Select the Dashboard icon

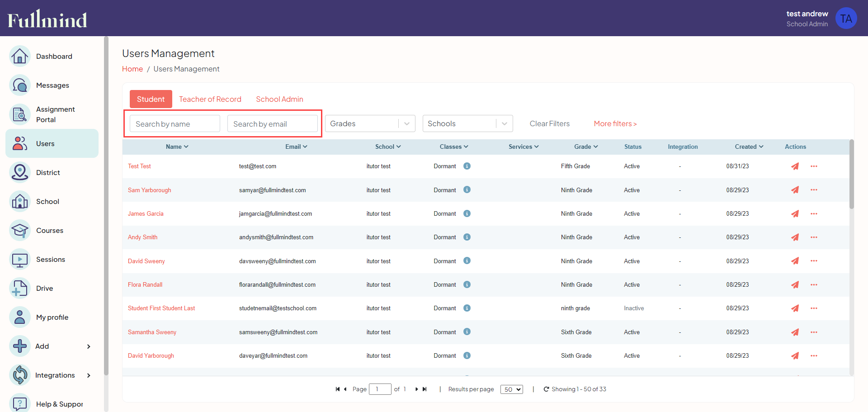(x=20, y=56)
